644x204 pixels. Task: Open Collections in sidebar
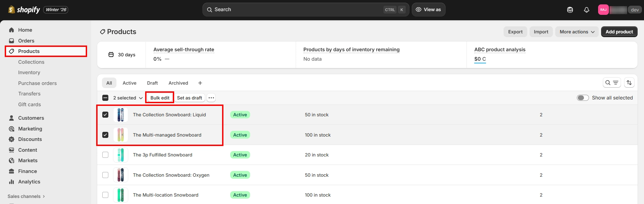(31, 62)
